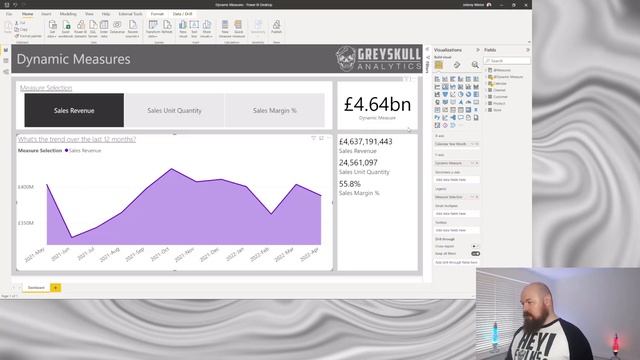
Task: Open the Format ribbon tab
Action: [x=157, y=14]
